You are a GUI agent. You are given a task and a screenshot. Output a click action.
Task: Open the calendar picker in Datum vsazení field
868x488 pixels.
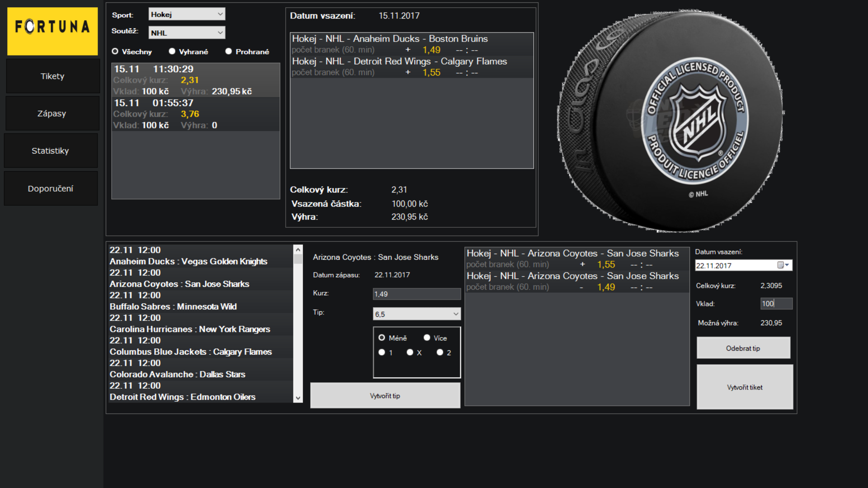tap(783, 265)
